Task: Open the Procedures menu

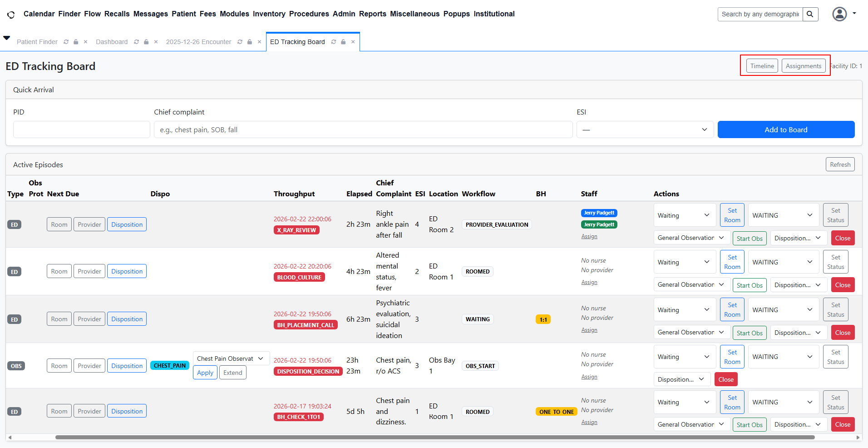Action: pos(309,14)
